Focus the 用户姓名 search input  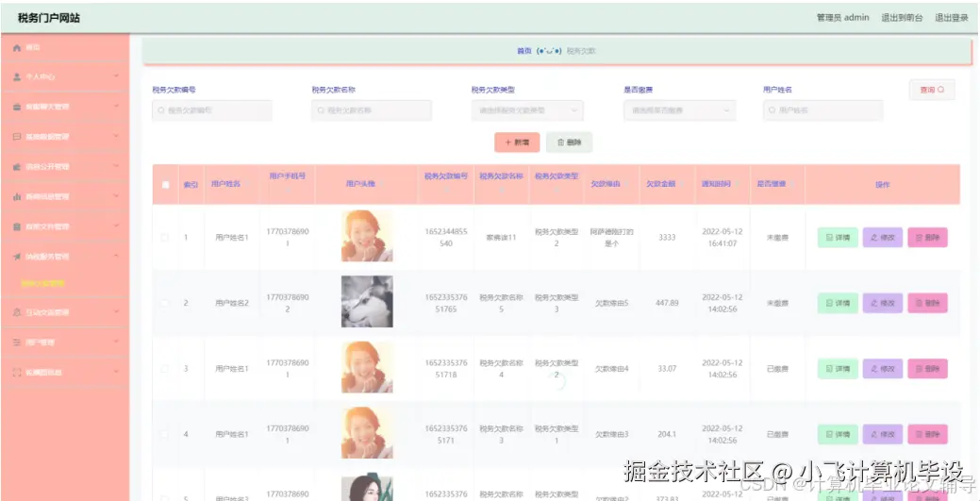[x=822, y=110]
